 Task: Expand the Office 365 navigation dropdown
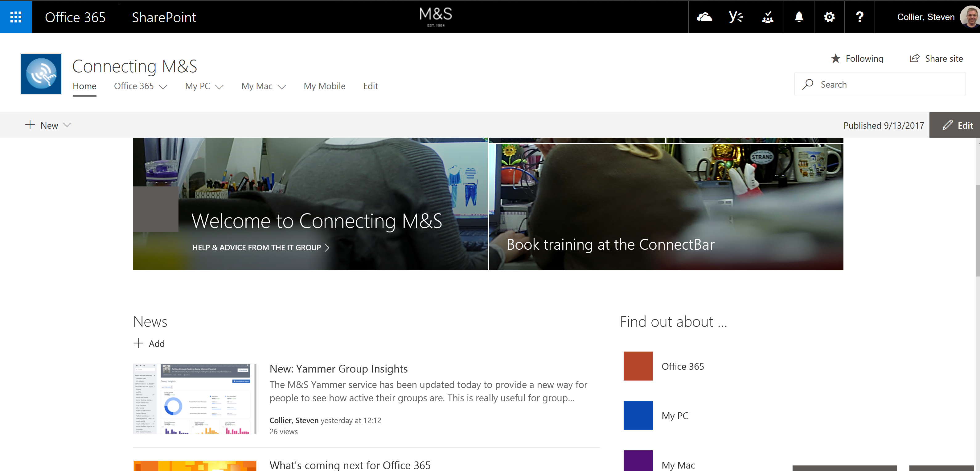click(140, 86)
